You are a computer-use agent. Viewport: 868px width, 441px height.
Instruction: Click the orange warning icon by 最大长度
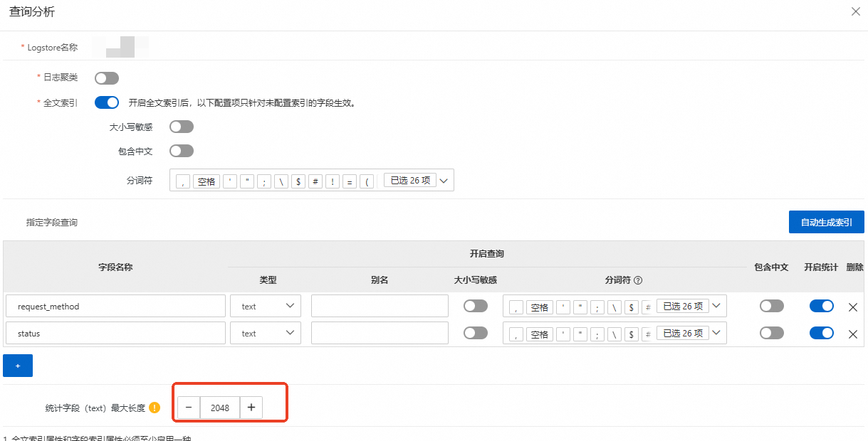(x=155, y=408)
